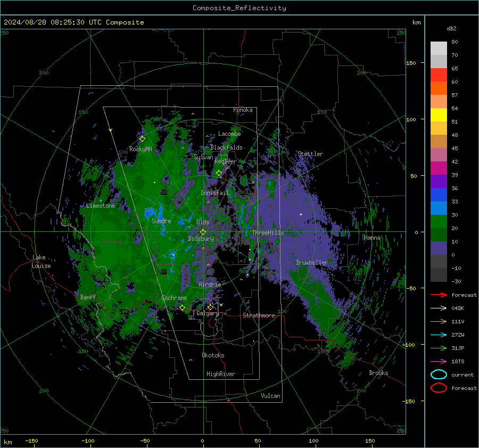The height and width of the screenshot is (448, 479).
Task: Click the yellow diamond marker above Calgary
Action: (210, 307)
